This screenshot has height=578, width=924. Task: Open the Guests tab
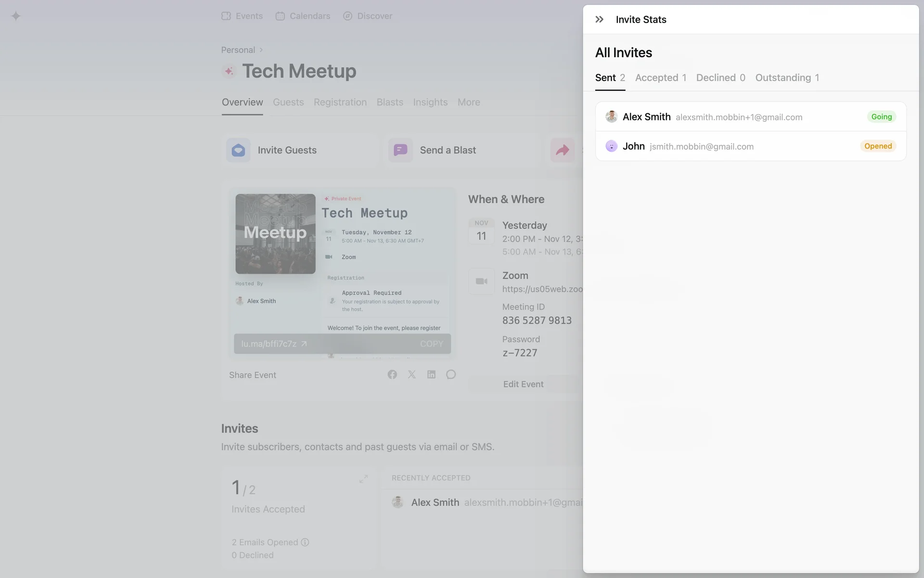288,102
